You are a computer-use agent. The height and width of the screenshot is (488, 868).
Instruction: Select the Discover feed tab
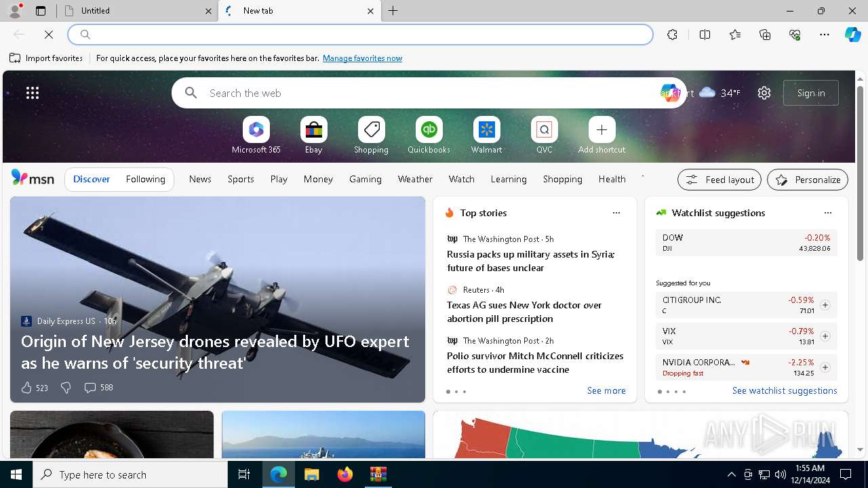[92, 179]
